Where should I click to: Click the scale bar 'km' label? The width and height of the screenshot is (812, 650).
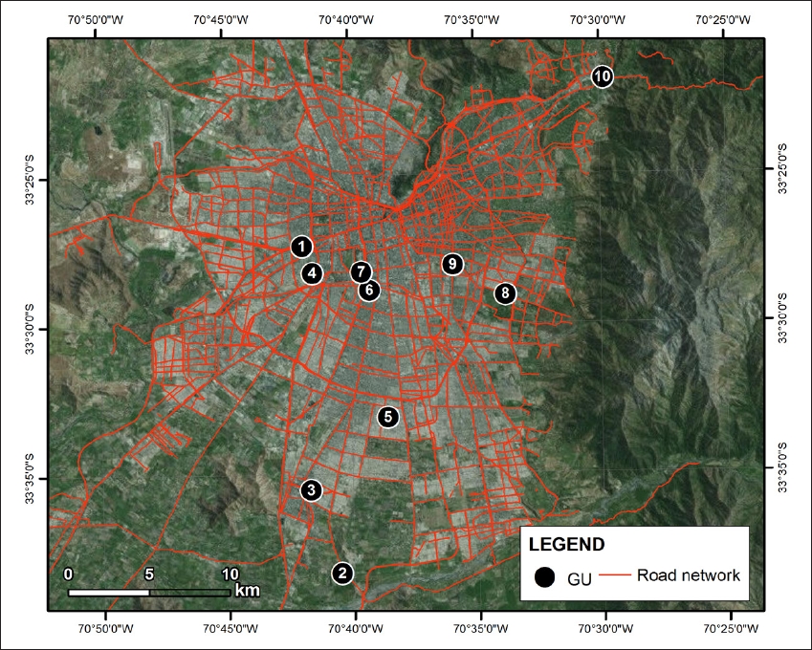[x=247, y=590]
